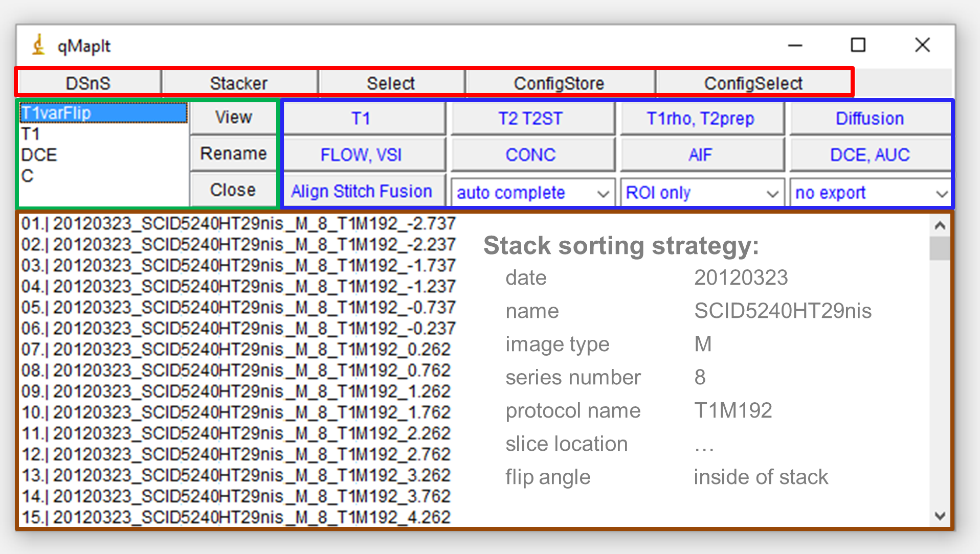Open the ConfigStore tab
Viewport: 980px width, 554px height.
pos(559,83)
